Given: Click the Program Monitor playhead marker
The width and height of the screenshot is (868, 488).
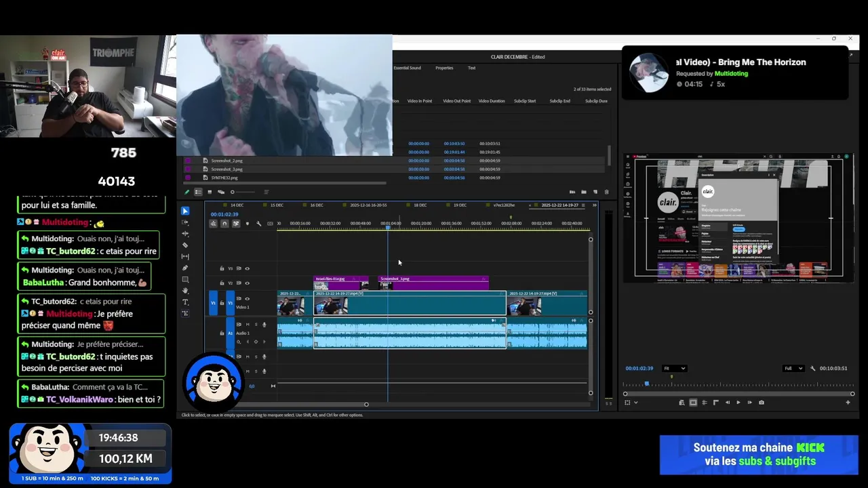Looking at the screenshot, I should (646, 384).
